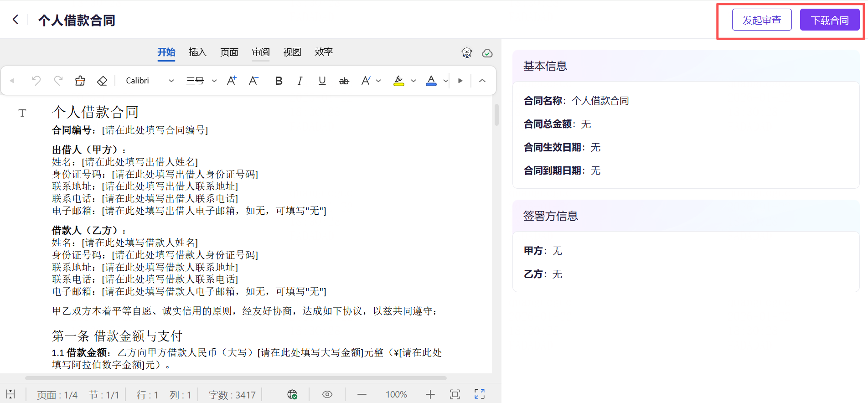Go back using the left arrow
The image size is (868, 403).
coord(15,20)
